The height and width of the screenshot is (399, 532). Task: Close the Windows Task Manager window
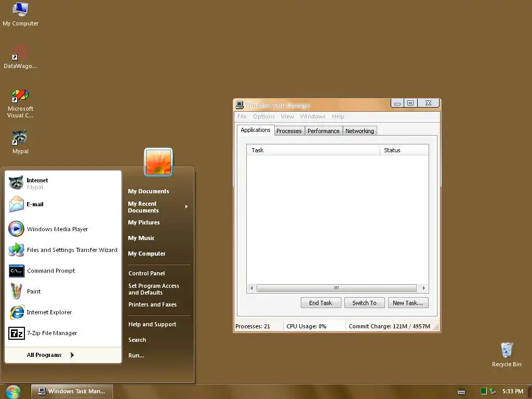coord(429,103)
